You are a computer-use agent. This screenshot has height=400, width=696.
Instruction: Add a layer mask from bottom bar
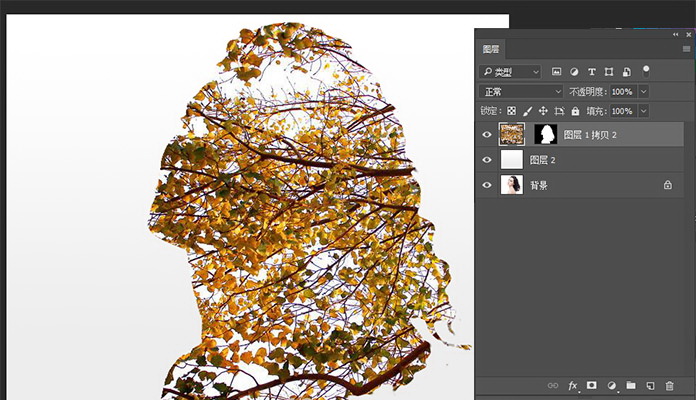click(x=592, y=385)
